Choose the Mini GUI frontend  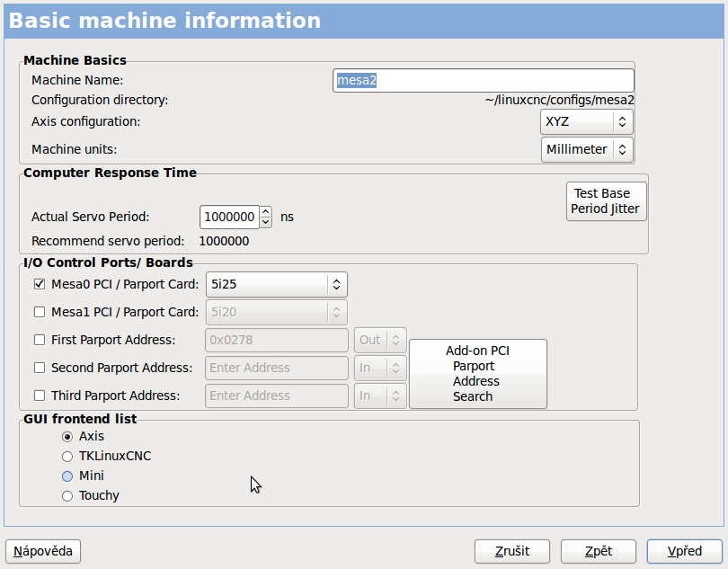(67, 476)
